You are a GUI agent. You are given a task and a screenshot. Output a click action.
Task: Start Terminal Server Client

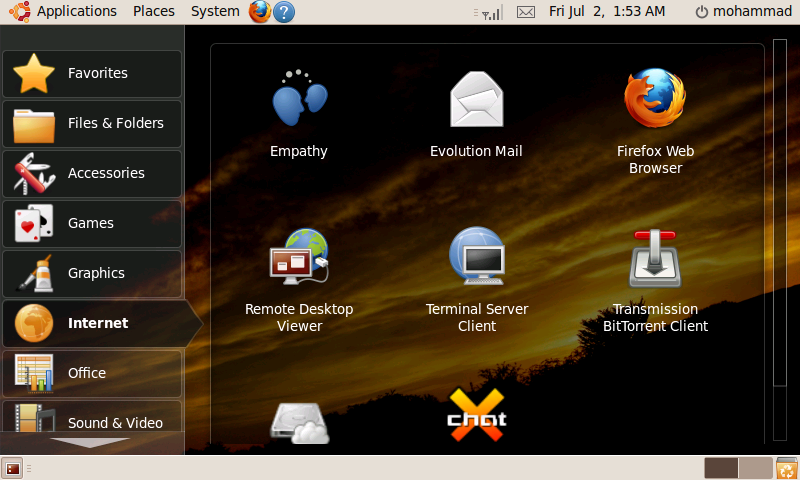tap(476, 258)
